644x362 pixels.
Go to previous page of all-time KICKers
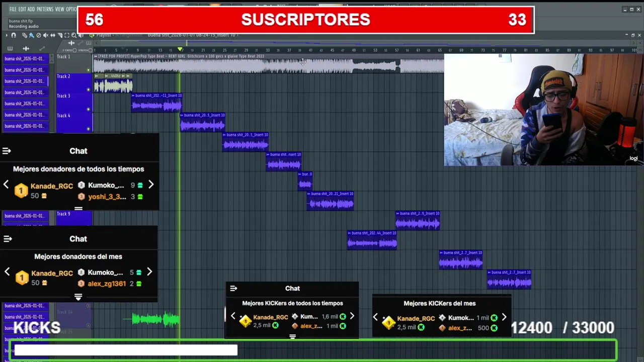pos(233,316)
